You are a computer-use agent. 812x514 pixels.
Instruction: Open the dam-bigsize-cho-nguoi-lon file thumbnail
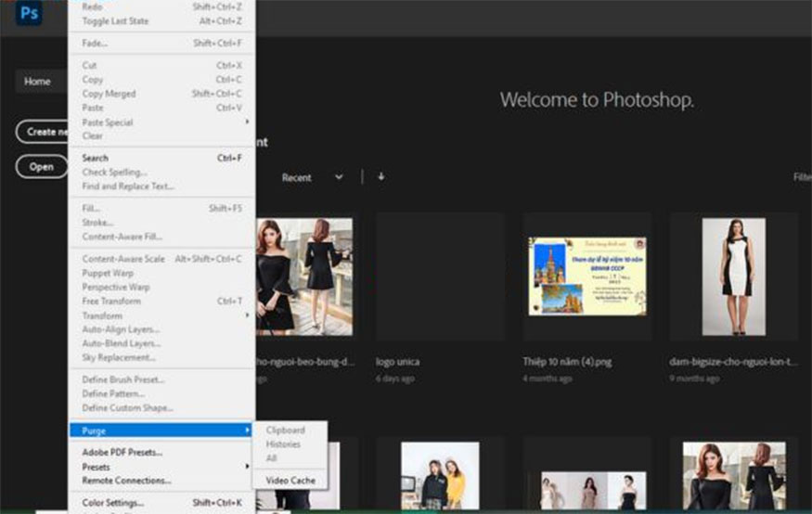click(x=733, y=275)
